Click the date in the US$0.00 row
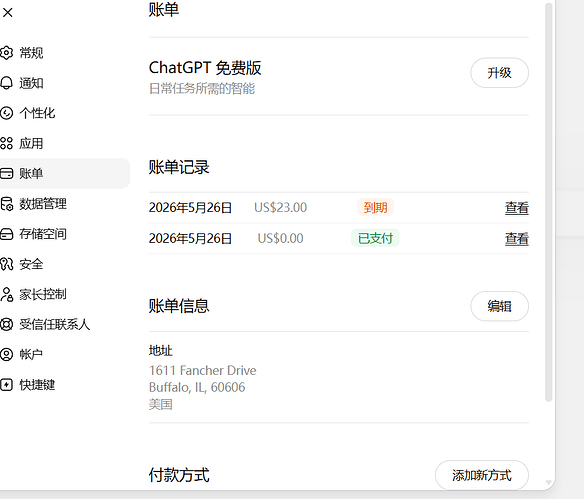The height and width of the screenshot is (499, 584). (190, 238)
